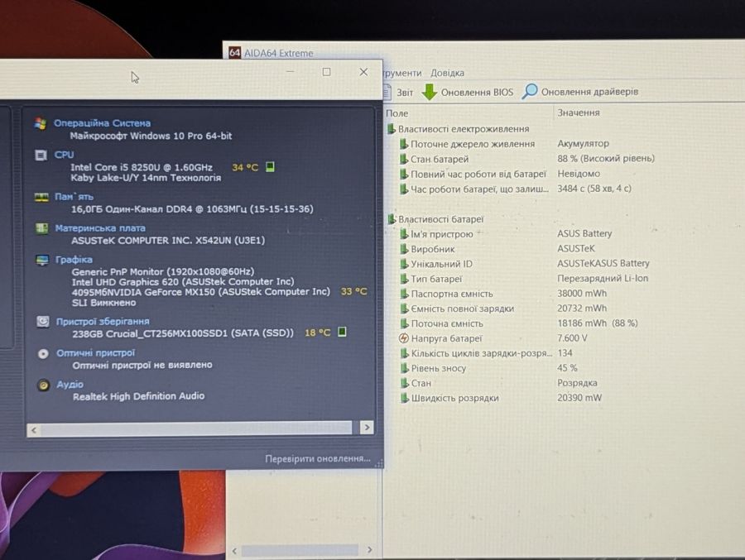Click the green BIOS update arrow icon

pos(429,92)
